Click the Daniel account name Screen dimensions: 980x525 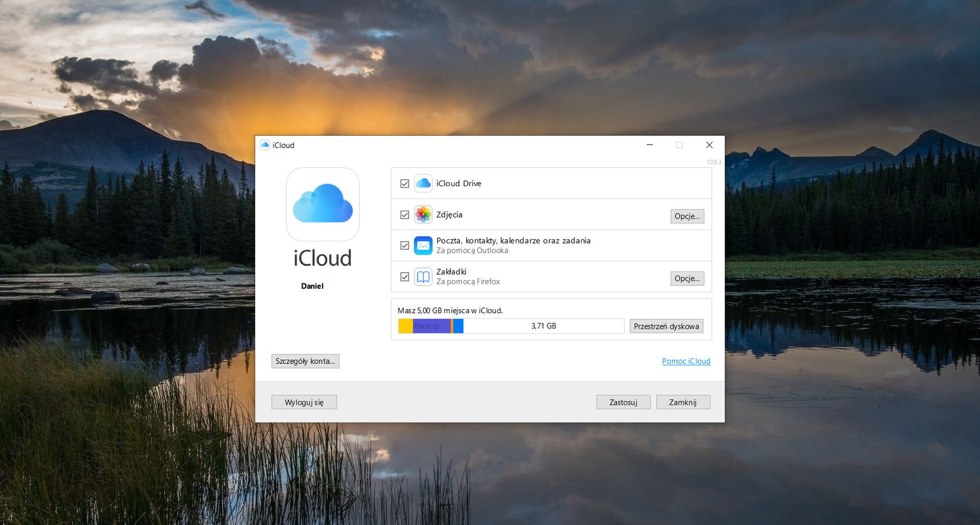tap(312, 286)
